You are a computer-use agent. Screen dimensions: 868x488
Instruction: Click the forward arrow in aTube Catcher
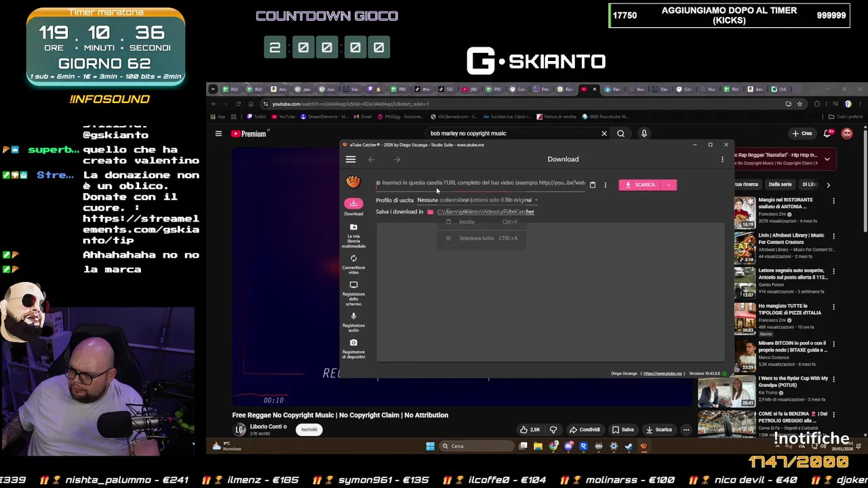pyautogui.click(x=397, y=159)
